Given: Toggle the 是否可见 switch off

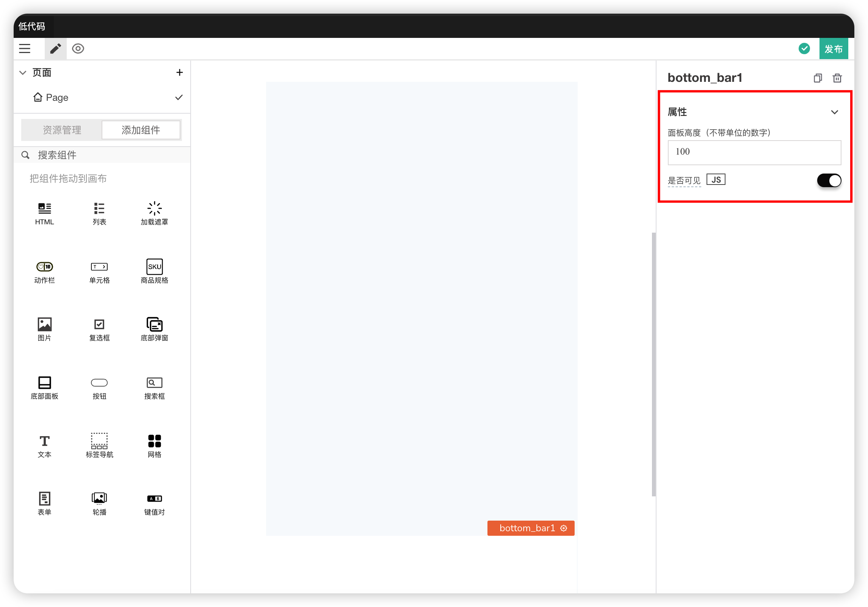Looking at the screenshot, I should pyautogui.click(x=829, y=180).
